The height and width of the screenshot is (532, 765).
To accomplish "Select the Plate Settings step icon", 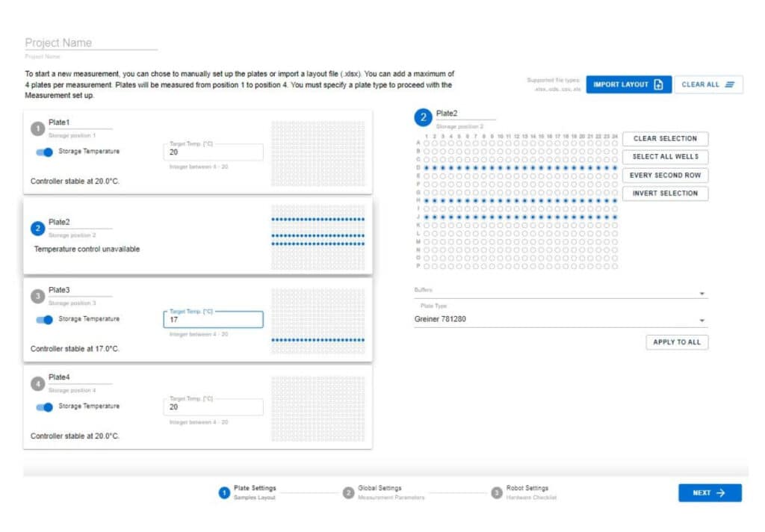I will 224,492.
